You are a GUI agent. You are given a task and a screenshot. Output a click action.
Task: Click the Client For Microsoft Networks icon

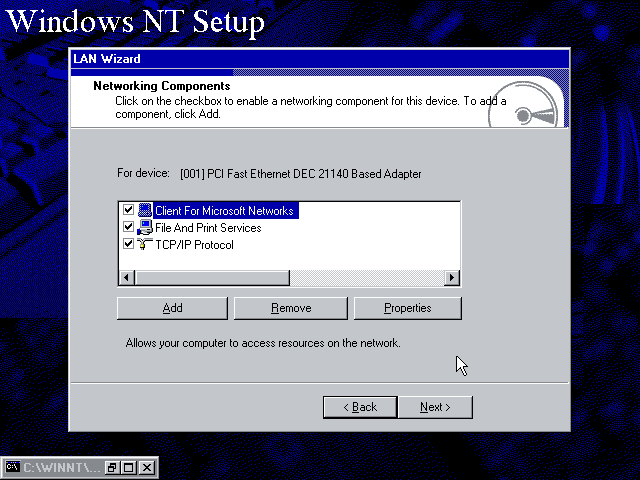click(x=145, y=210)
